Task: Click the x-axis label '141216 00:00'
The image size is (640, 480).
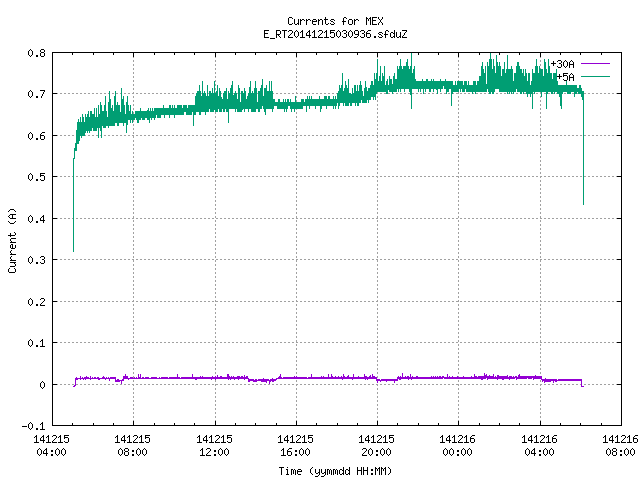Action: tap(458, 446)
